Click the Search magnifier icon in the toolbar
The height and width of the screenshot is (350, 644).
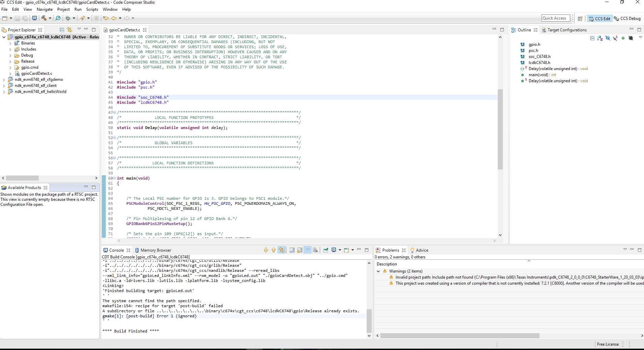(58, 18)
